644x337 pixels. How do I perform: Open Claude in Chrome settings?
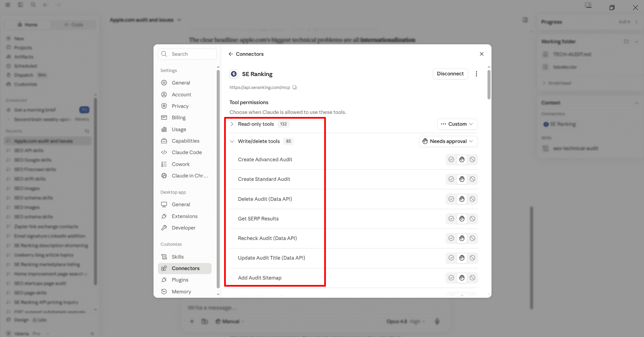coord(185,176)
